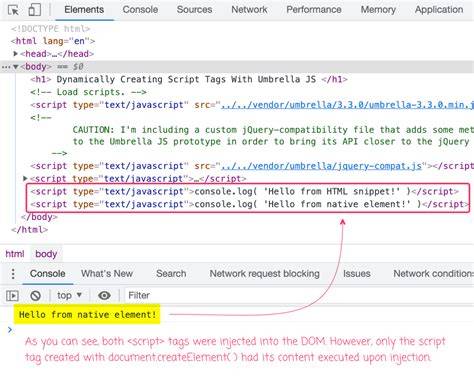The height and width of the screenshot is (382, 474).
Task: Toggle the device toolbar icon
Action: (x=35, y=10)
